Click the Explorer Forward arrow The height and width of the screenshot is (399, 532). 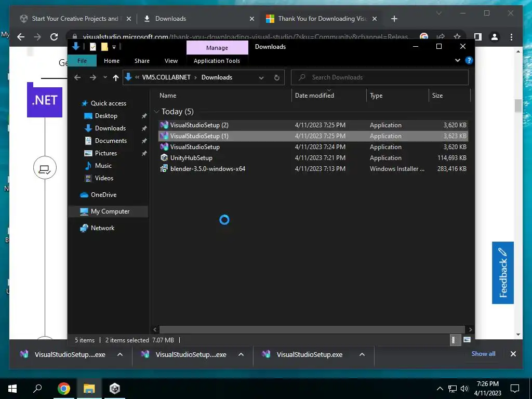tap(92, 77)
